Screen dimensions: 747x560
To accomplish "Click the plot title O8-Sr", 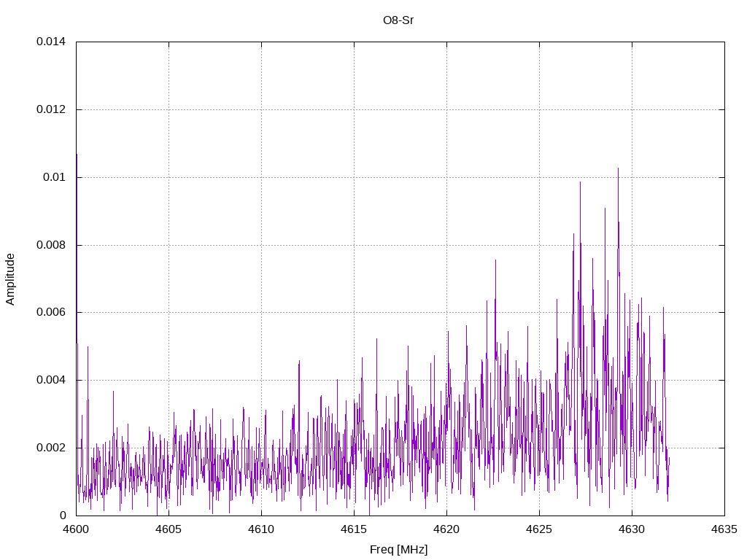I will tap(398, 20).
